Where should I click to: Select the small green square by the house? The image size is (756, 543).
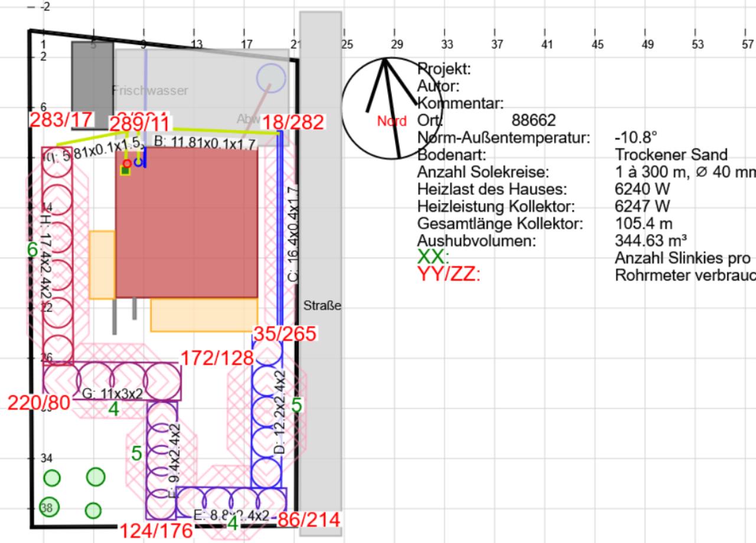[x=125, y=171]
